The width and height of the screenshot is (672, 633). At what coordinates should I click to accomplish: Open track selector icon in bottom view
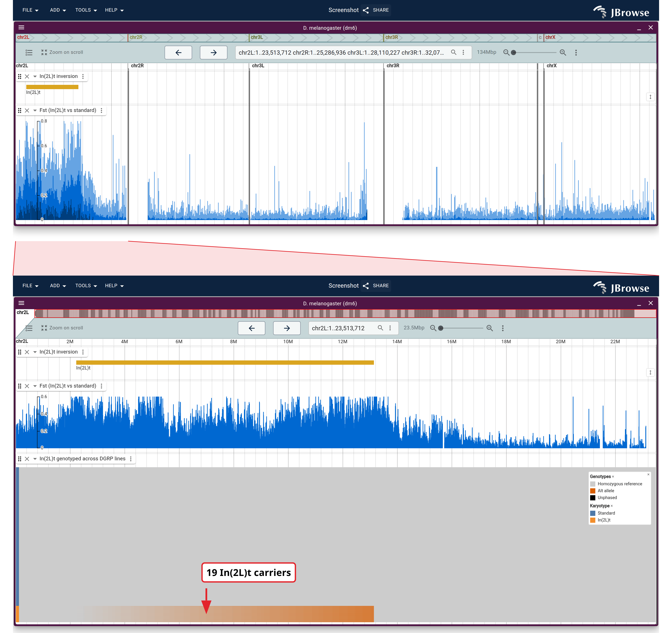click(29, 328)
